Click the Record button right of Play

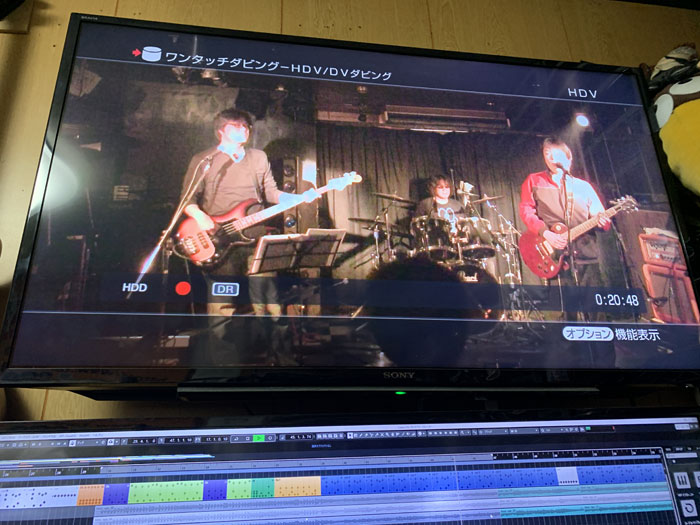point(270,438)
